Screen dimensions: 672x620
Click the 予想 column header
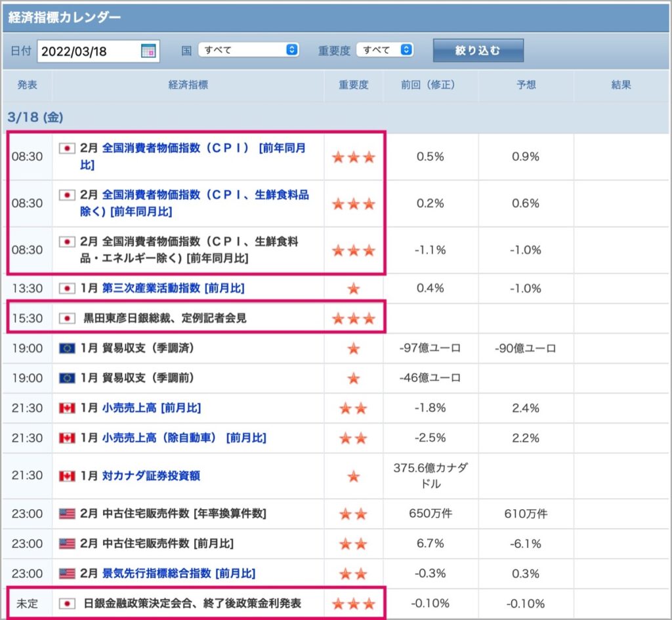coord(526,85)
